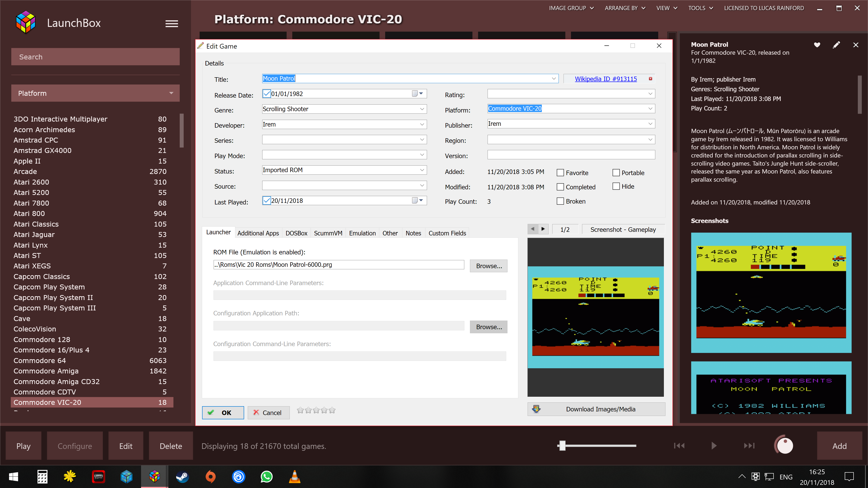Screen dimensions: 868x488
Task: Open Windows Start menu
Action: [14, 477]
